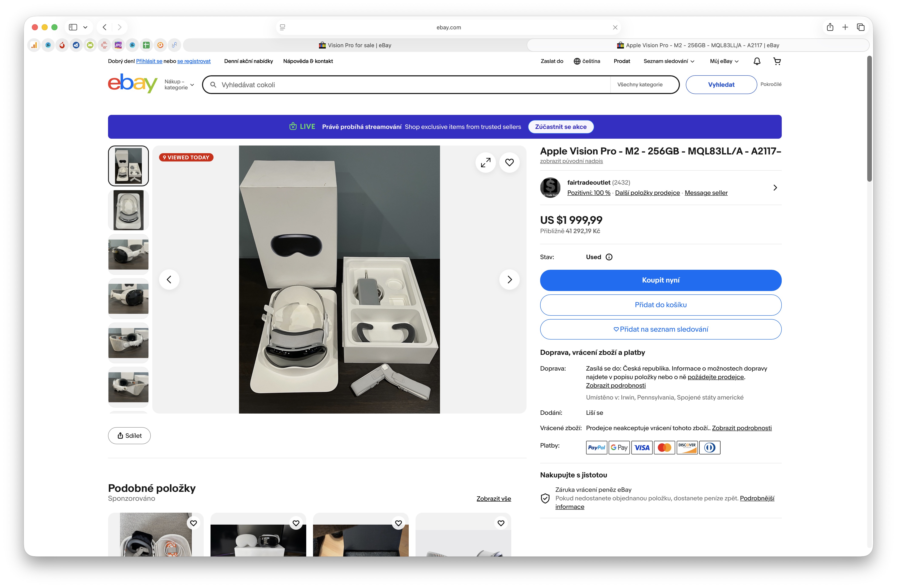The image size is (897, 588).
Task: Toggle heart on the fourth similar item
Action: 501,523
